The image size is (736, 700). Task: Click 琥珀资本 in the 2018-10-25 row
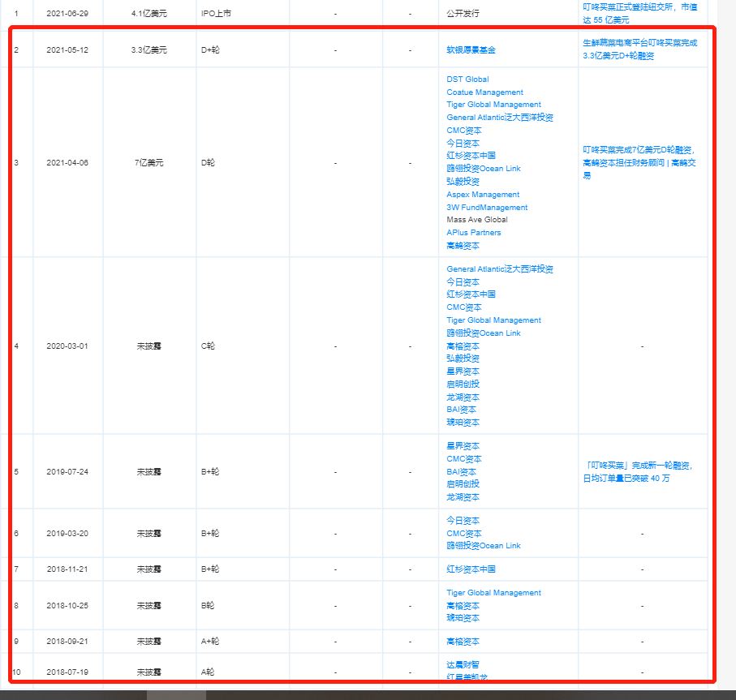[463, 618]
